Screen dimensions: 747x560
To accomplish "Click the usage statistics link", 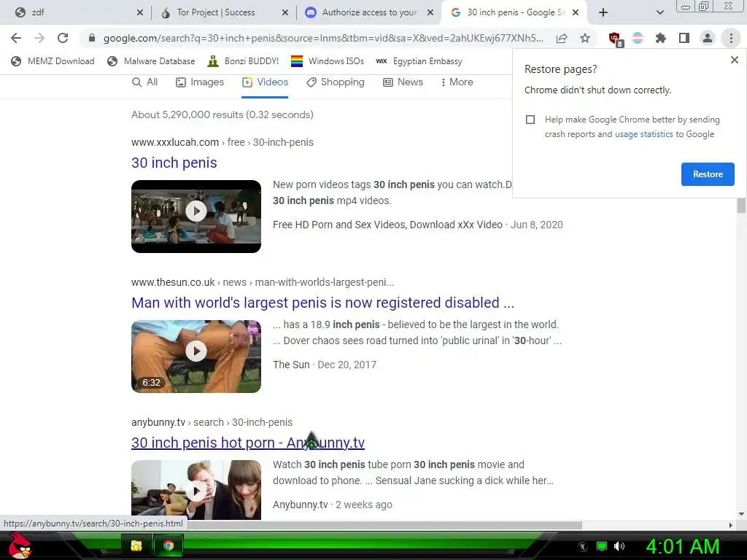I will coord(643,134).
